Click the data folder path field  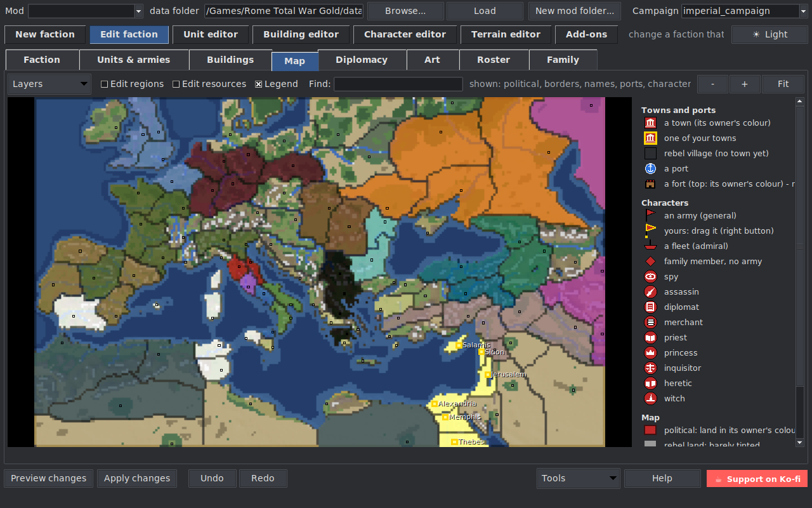[284, 11]
